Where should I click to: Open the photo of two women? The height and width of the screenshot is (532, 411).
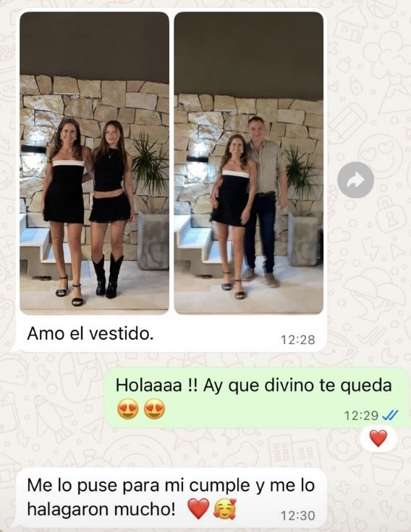coord(94,163)
